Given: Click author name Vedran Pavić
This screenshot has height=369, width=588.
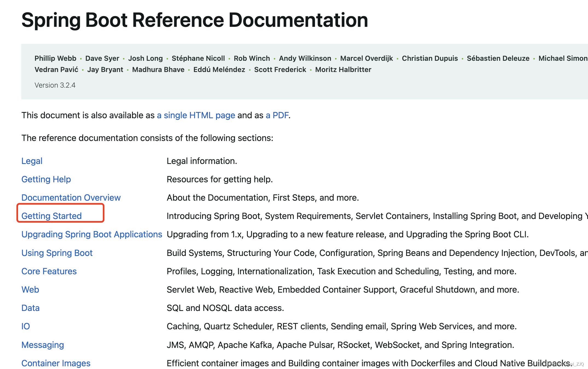Looking at the screenshot, I should coord(56,70).
